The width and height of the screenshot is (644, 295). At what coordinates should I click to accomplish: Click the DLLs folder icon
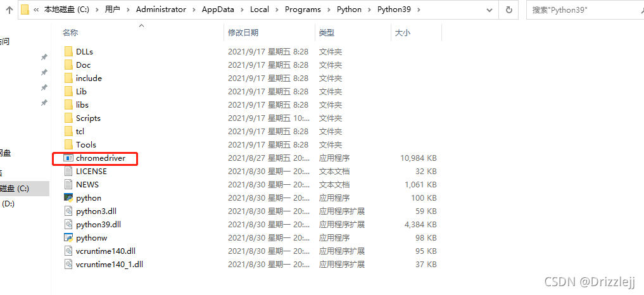tap(68, 52)
